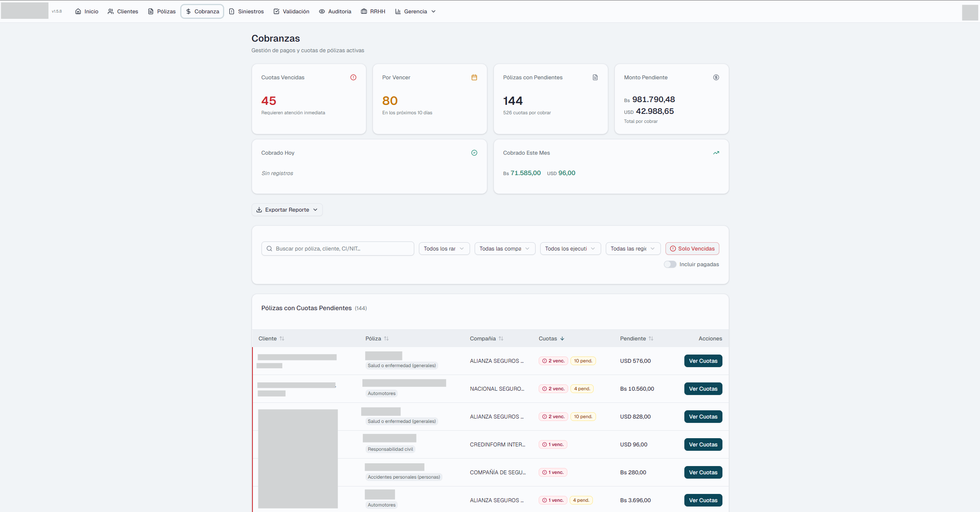Expand the Gerencia menu chevron
This screenshot has height=512, width=980.
click(x=433, y=11)
